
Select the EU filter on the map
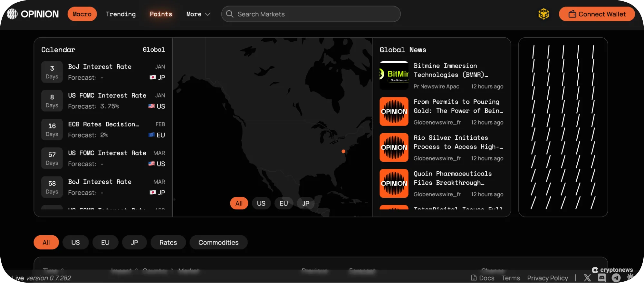[284, 203]
